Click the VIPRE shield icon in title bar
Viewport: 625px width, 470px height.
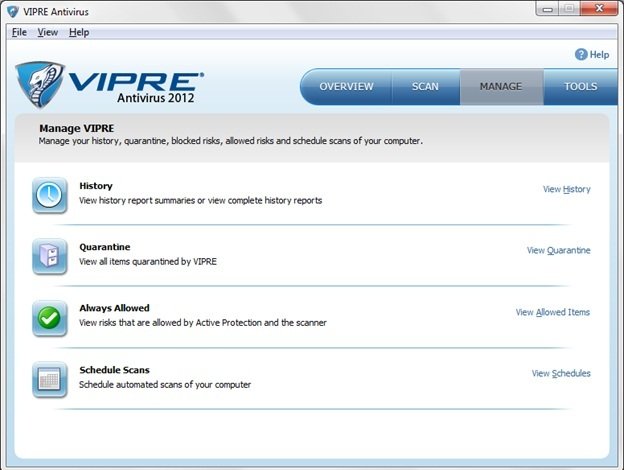pos(13,12)
